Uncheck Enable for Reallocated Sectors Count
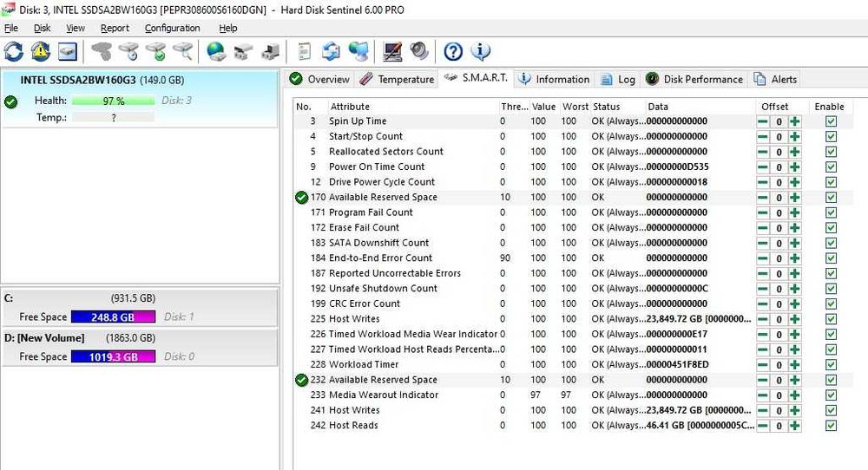Screen dimensions: 868x470 pos(831,152)
